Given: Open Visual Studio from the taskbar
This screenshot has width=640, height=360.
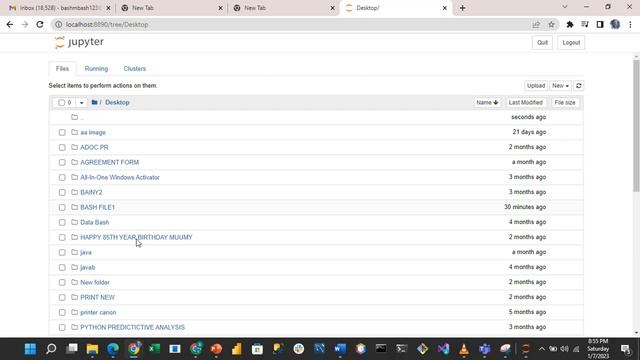Looking at the screenshot, I should point(443,349).
